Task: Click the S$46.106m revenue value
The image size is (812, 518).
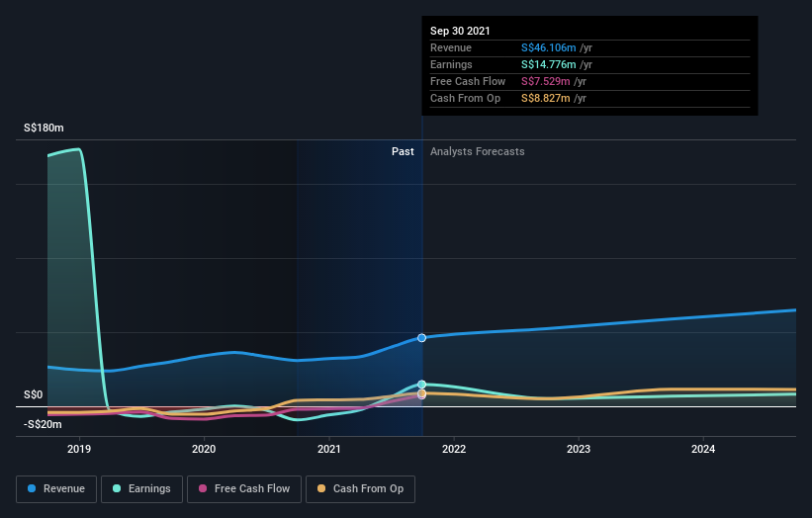Action: tap(548, 47)
